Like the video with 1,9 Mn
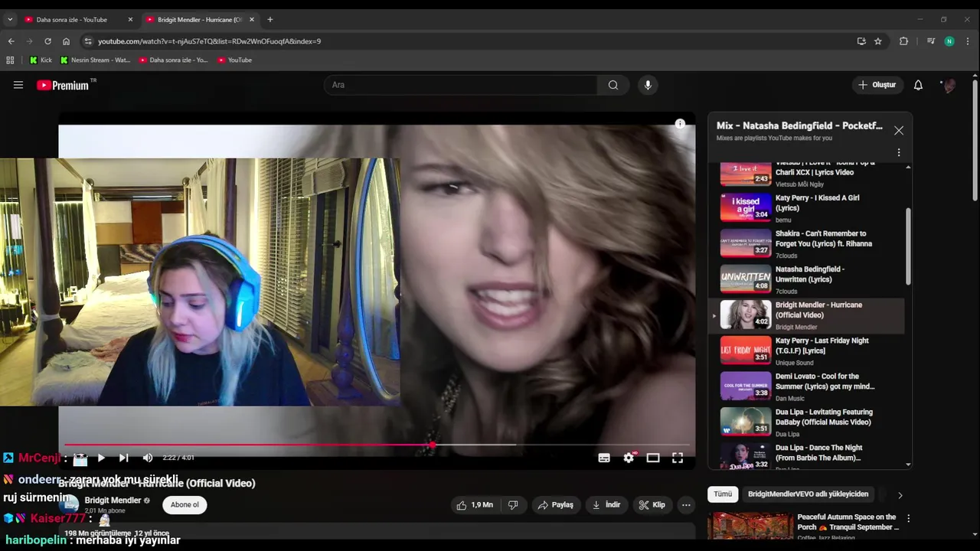Screen dimensions: 980x551 coord(475,505)
